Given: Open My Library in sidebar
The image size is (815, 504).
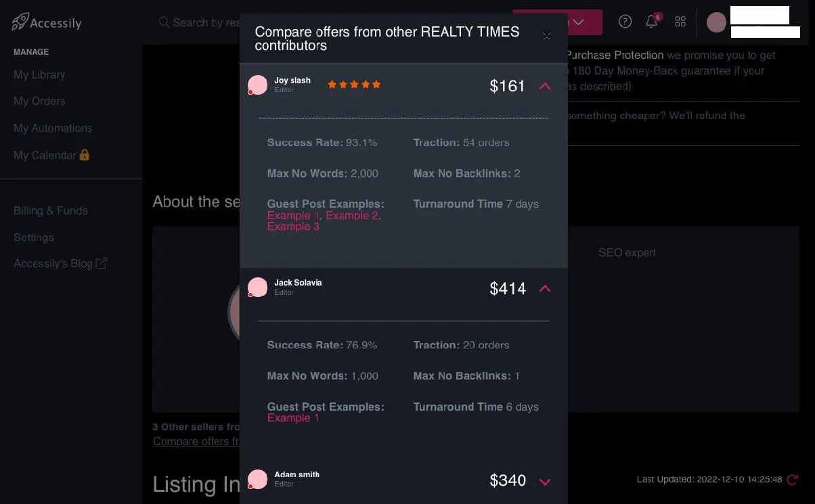Looking at the screenshot, I should click(39, 74).
